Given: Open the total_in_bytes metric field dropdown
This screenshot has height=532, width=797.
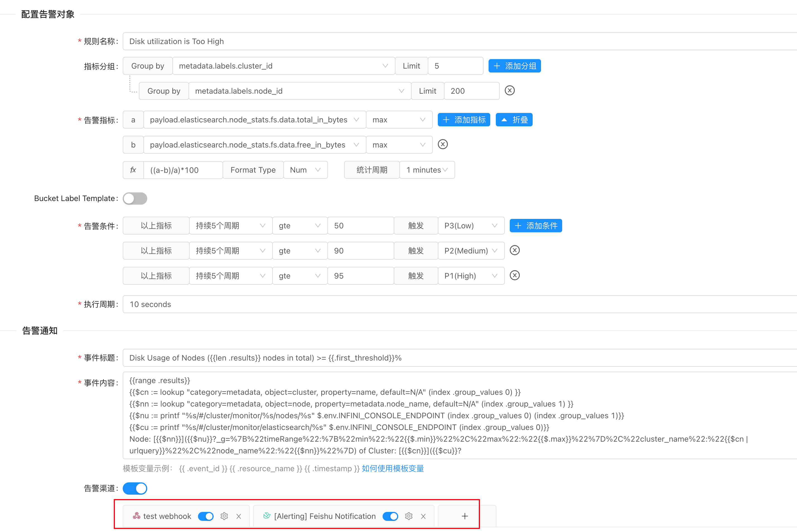Looking at the screenshot, I should 255,120.
